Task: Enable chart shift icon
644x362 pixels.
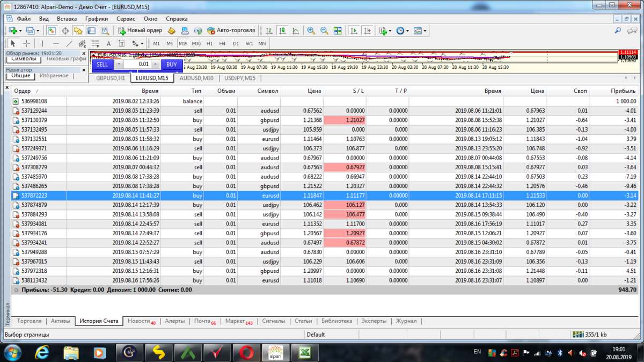Action: (x=367, y=31)
